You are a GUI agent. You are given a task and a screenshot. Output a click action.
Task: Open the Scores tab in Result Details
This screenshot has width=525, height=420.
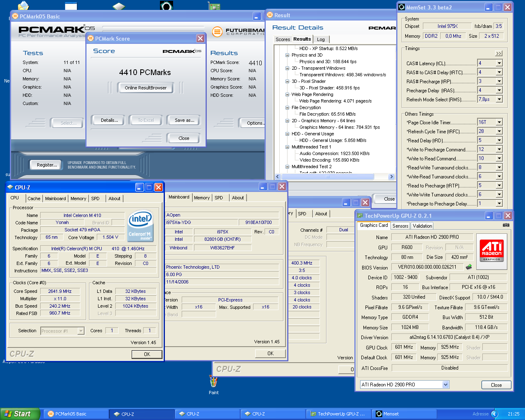(283, 39)
